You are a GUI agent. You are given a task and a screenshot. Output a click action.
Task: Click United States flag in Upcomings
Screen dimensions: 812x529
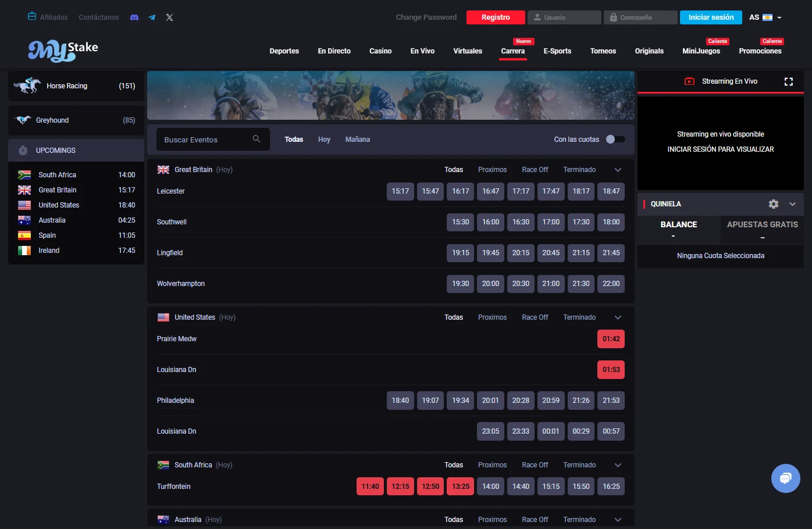click(x=24, y=205)
